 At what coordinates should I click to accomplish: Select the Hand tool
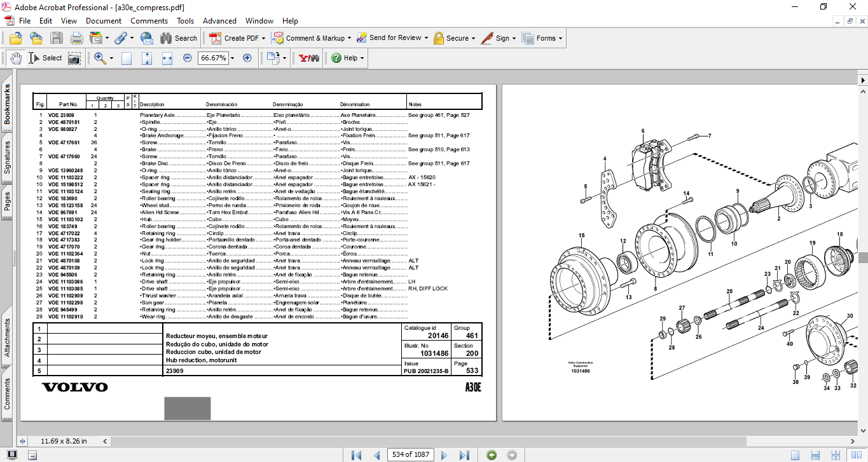tap(15, 58)
